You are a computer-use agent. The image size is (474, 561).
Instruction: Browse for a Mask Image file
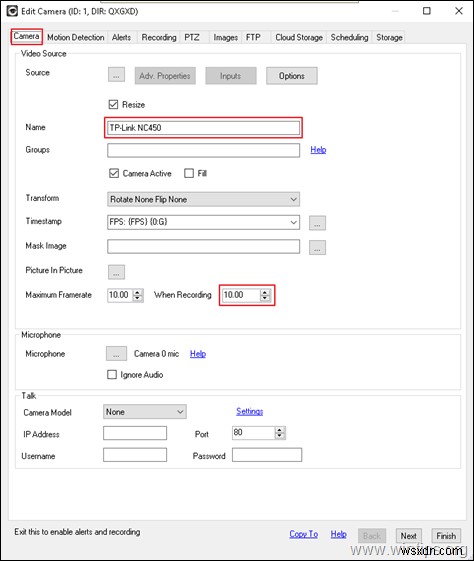click(x=317, y=248)
